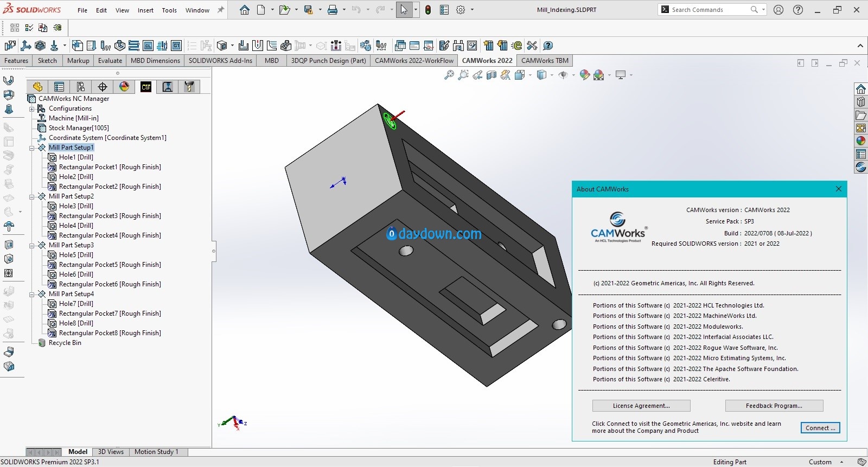Collapse the CommandManager ribbon chevron
The height and width of the screenshot is (467, 868).
(860, 46)
